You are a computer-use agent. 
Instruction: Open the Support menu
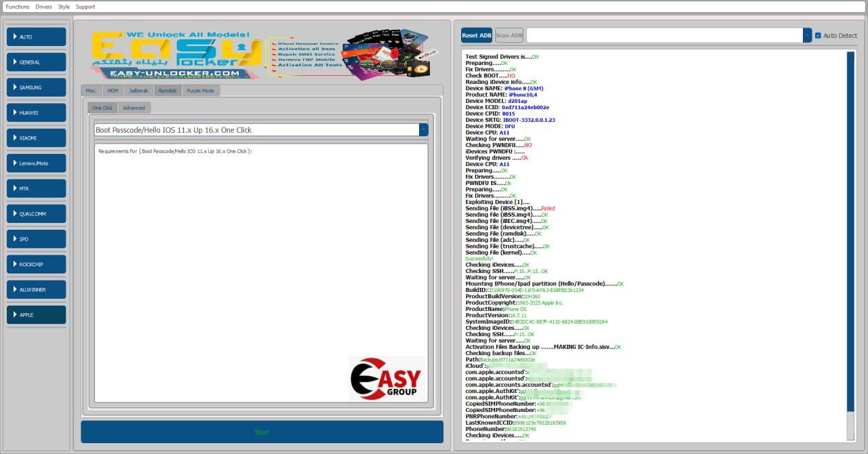[85, 7]
